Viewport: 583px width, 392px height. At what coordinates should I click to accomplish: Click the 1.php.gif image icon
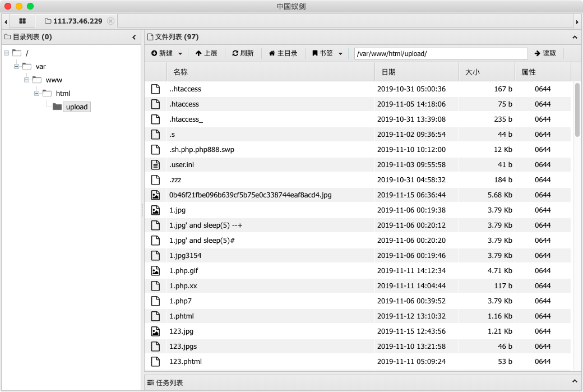[155, 271]
